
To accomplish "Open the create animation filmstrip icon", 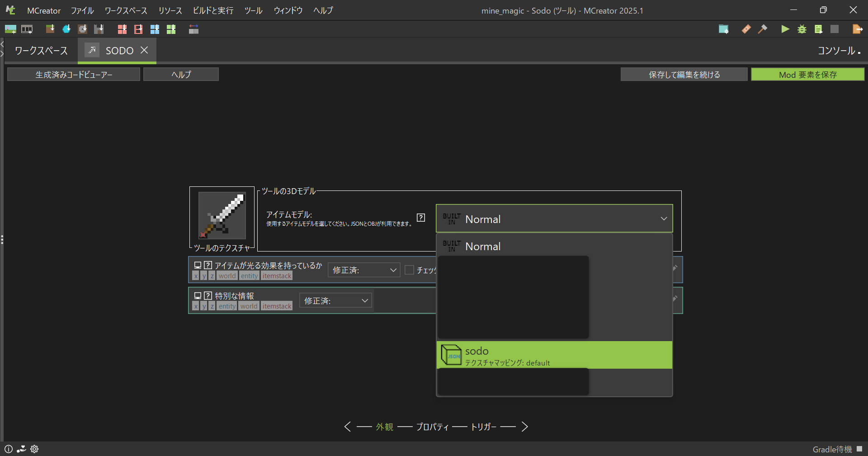I will tap(27, 29).
